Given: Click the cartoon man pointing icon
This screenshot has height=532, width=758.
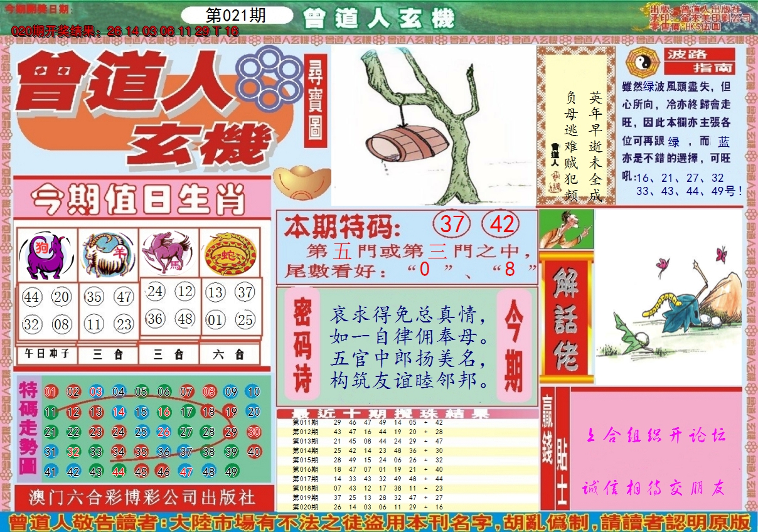Looking at the screenshot, I should click(566, 229).
